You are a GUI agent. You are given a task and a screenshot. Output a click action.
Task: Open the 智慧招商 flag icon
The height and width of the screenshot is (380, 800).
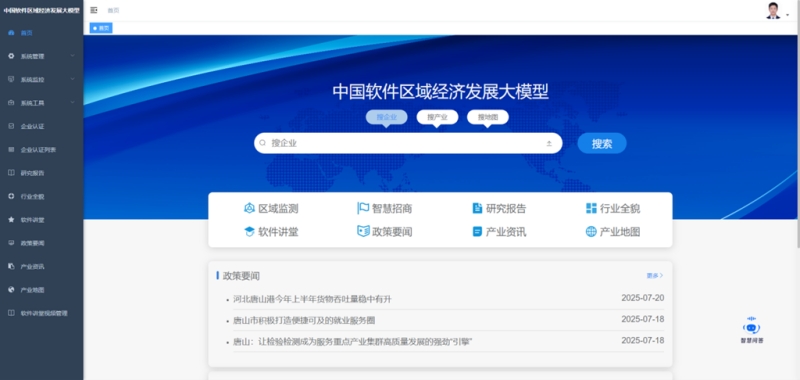(363, 208)
